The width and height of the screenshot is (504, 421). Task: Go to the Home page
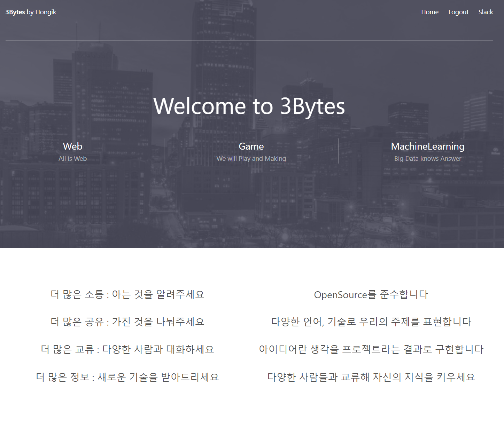pyautogui.click(x=429, y=12)
